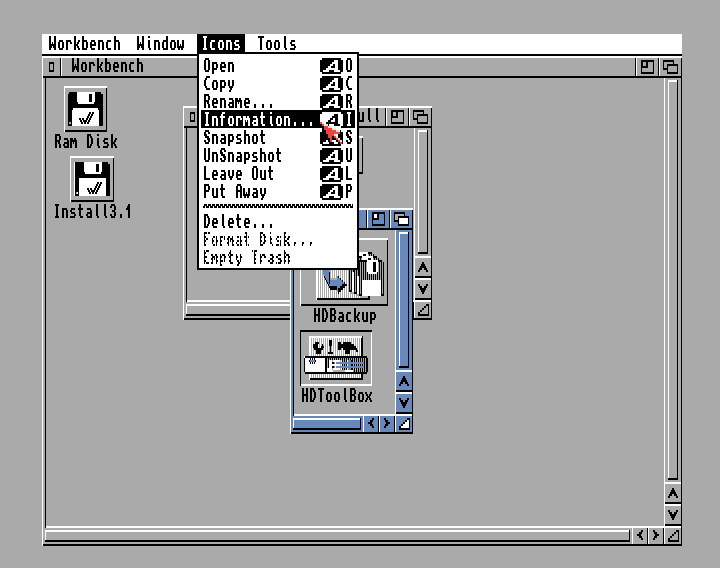This screenshot has height=568, width=720.
Task: Click the HDToolBox program icon
Action: point(337,359)
